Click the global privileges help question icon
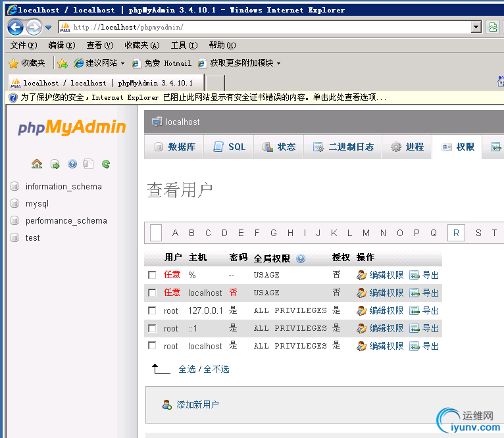The image size is (504, 438). click(x=301, y=258)
